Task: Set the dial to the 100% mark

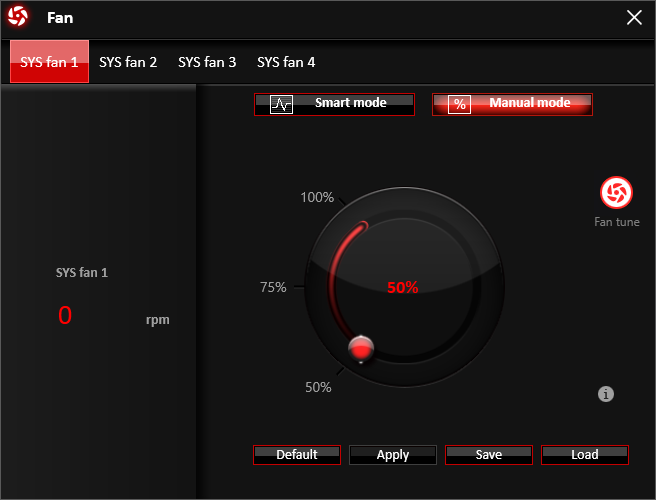Action: (317, 197)
